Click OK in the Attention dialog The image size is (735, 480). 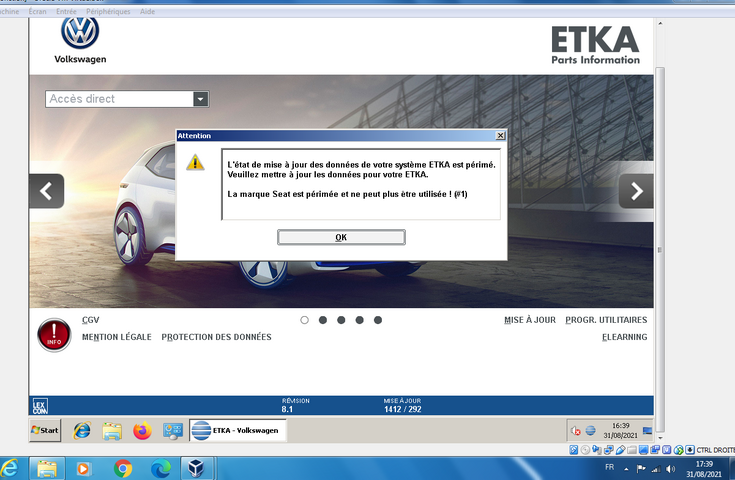(341, 237)
